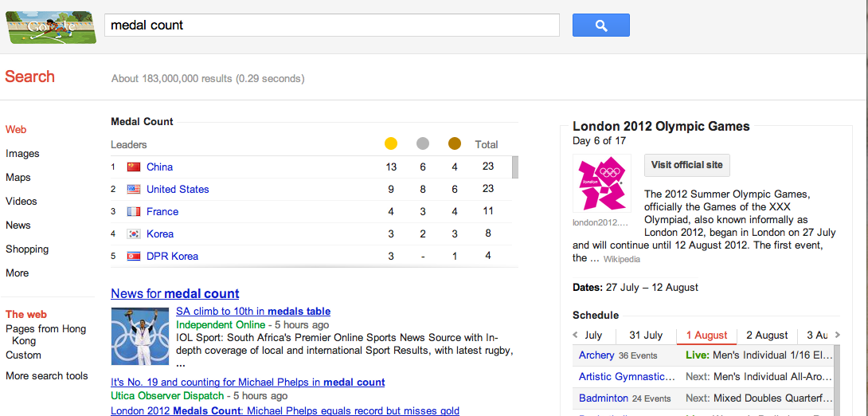Click the gold medal column icon
The height and width of the screenshot is (416, 868).
coord(391,144)
